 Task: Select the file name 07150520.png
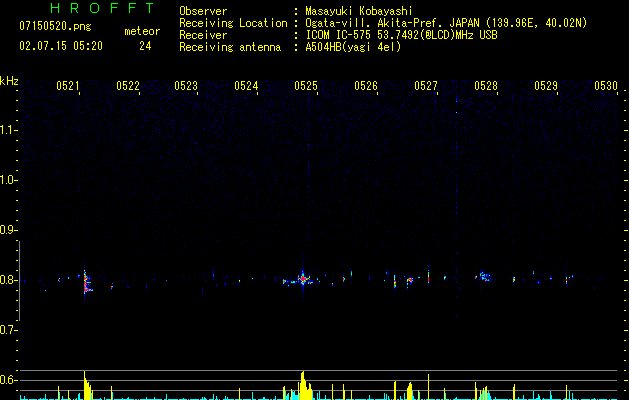click(55, 27)
